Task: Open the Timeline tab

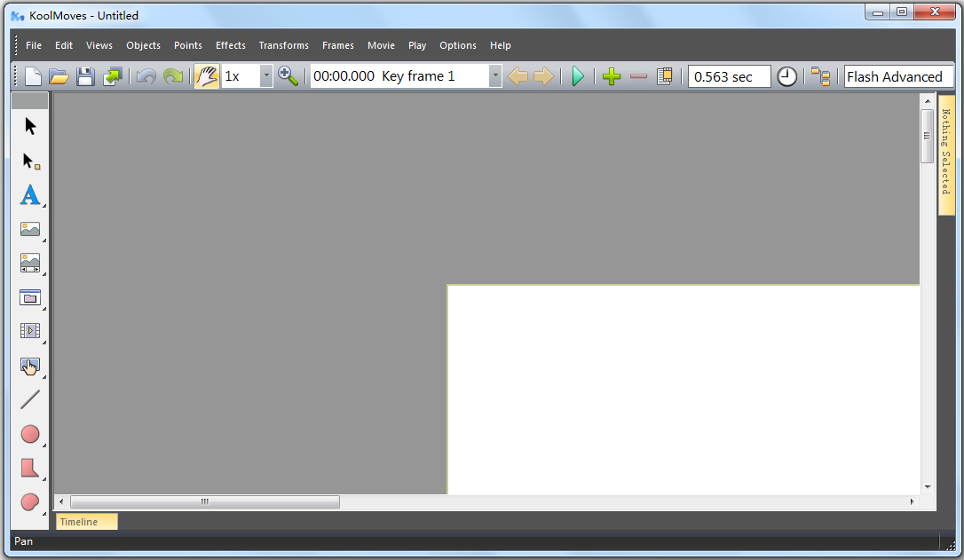Action: tap(87, 521)
